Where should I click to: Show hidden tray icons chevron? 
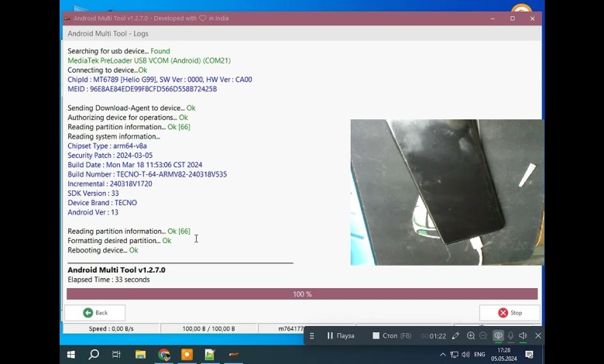coord(443,355)
